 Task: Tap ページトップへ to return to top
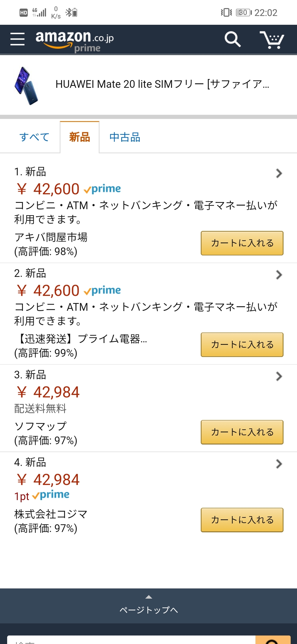click(148, 606)
